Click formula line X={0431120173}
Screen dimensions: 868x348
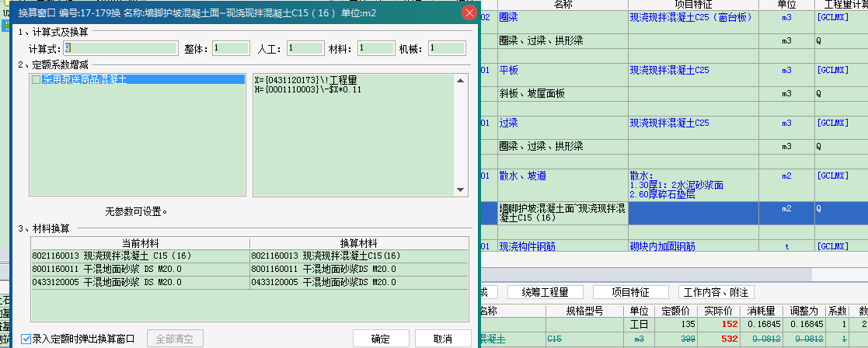click(x=306, y=80)
